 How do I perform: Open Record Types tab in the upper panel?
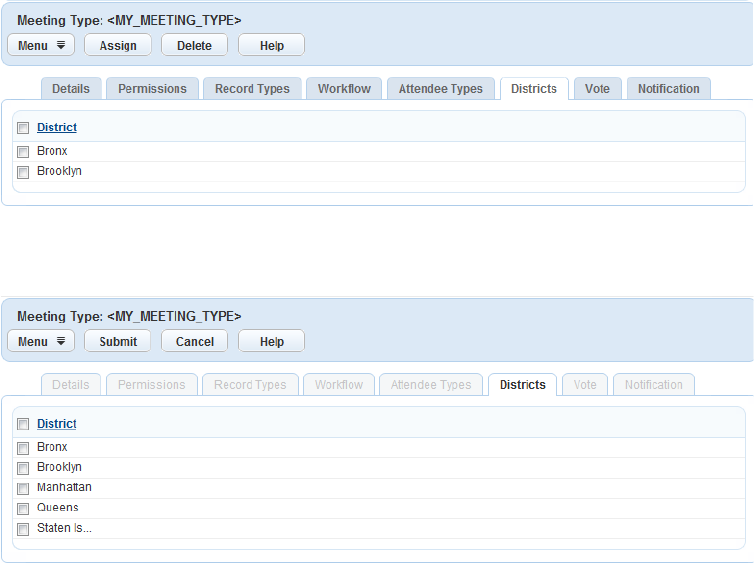(x=252, y=89)
